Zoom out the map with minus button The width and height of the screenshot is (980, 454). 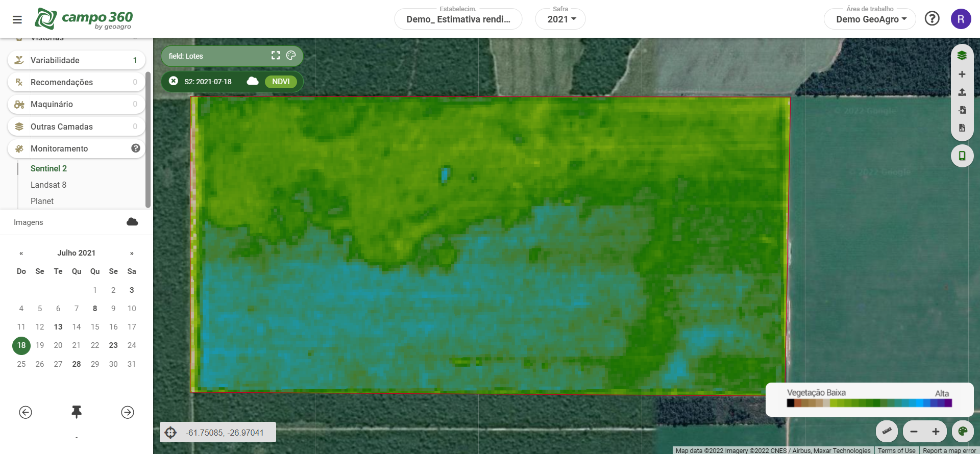[914, 432]
